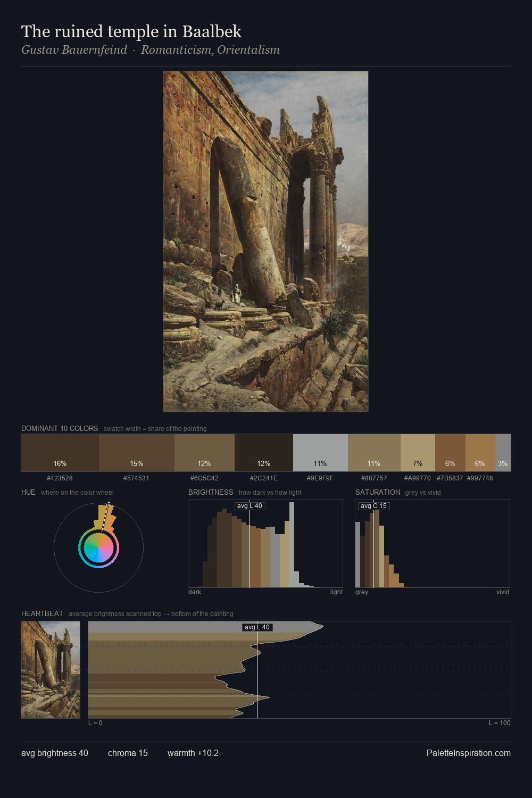Click the 'dark' brightness axis label
532x798 pixels.
tap(195, 592)
